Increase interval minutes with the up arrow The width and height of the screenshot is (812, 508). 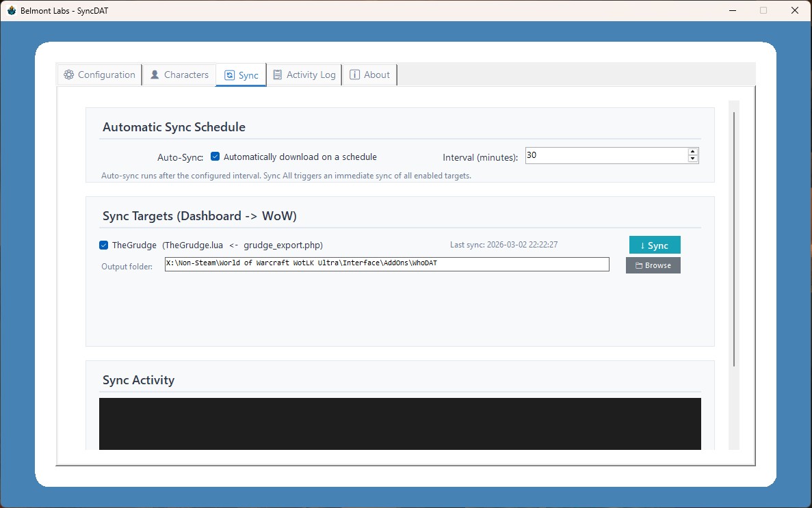pyautogui.click(x=693, y=152)
